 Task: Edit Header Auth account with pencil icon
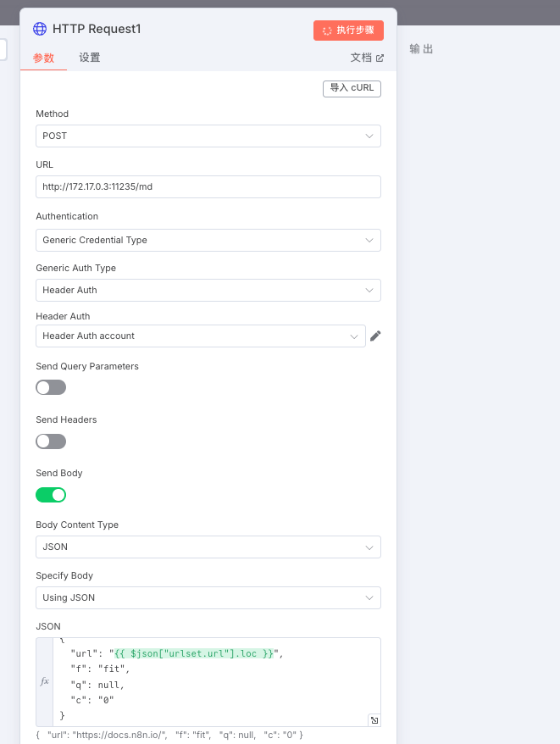(x=375, y=336)
